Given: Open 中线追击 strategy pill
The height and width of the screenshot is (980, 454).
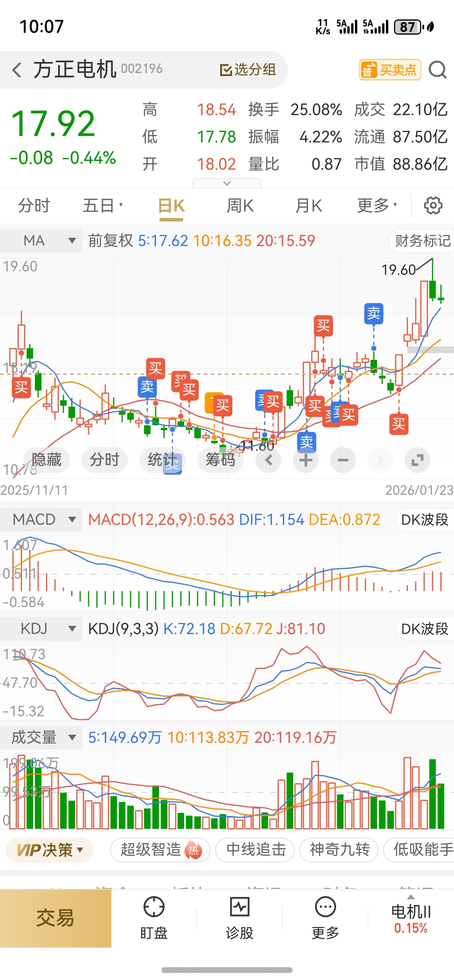Looking at the screenshot, I should [x=255, y=850].
